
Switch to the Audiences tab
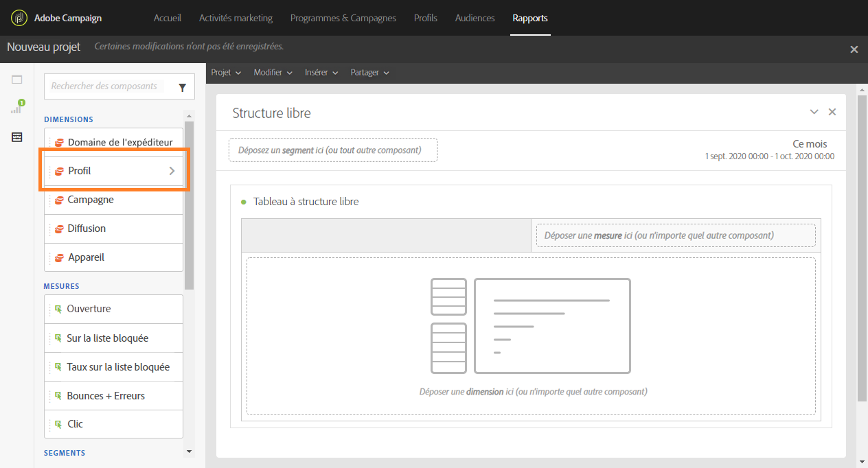click(475, 18)
